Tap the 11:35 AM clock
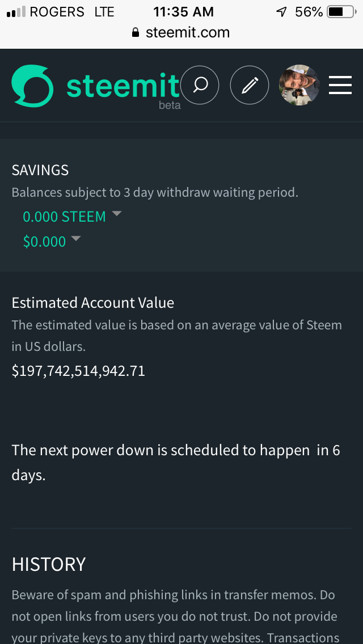 [183, 12]
